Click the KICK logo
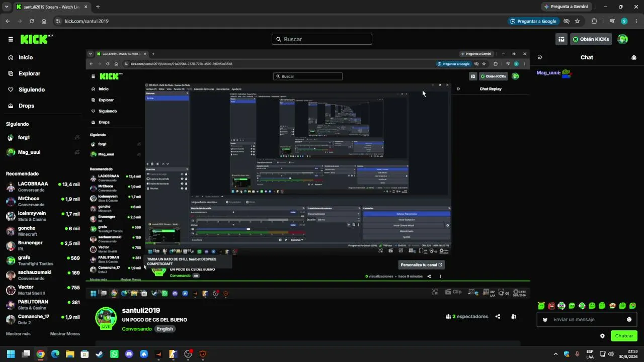 pos(37,39)
